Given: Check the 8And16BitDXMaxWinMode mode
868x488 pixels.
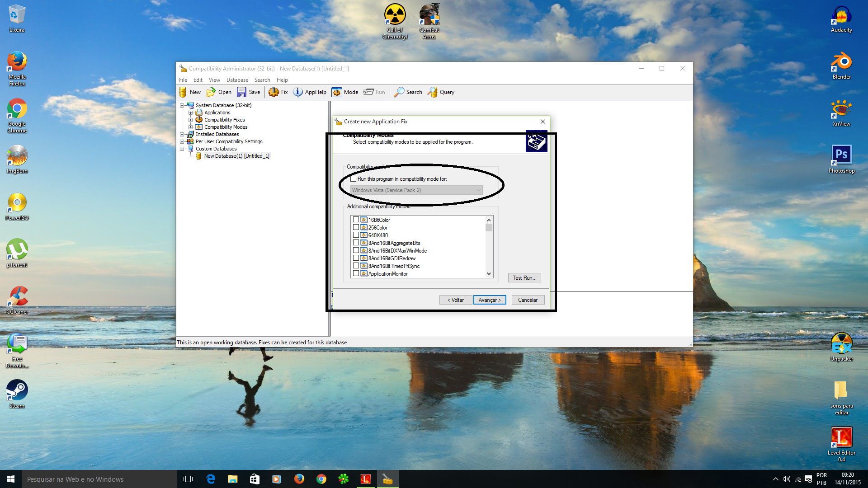Looking at the screenshot, I should pyautogui.click(x=356, y=250).
